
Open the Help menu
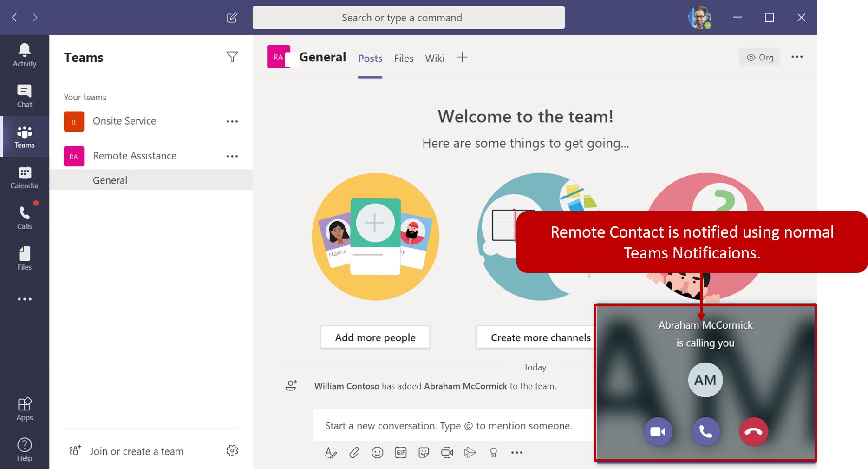coord(25,450)
